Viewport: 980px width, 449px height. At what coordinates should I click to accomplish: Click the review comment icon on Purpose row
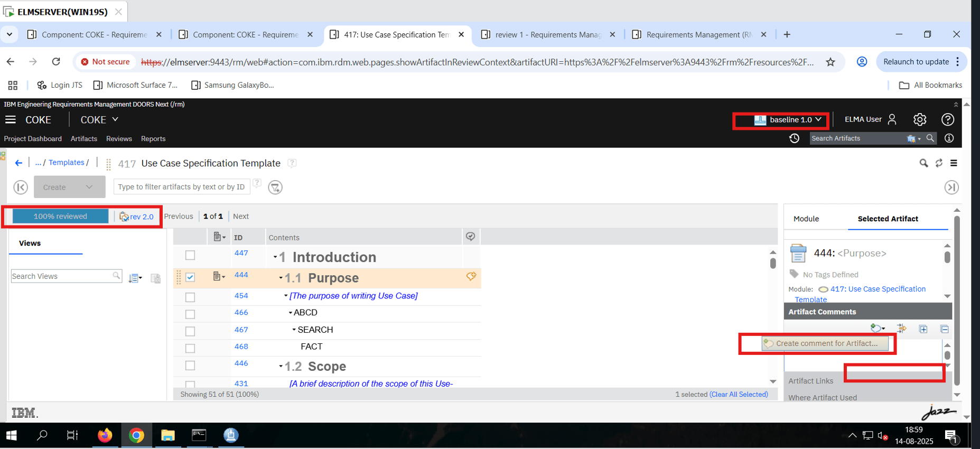tap(471, 276)
